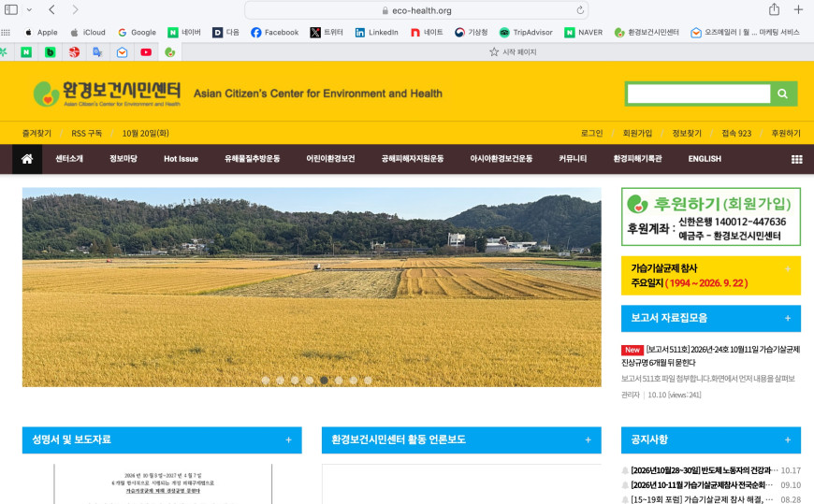This screenshot has height=504, width=814.
Task: Switch to the pinned mail envelope tab
Action: tap(122, 52)
